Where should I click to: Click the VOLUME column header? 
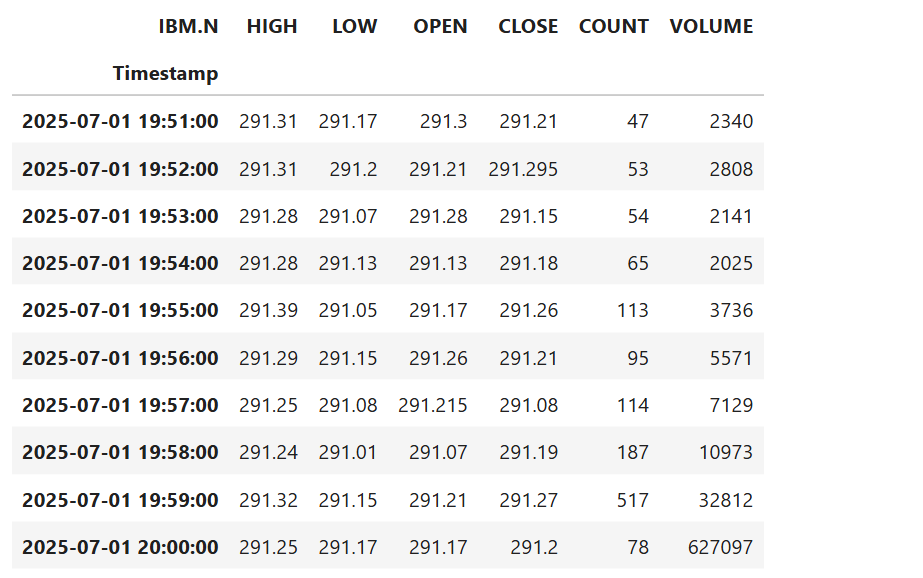tap(711, 26)
